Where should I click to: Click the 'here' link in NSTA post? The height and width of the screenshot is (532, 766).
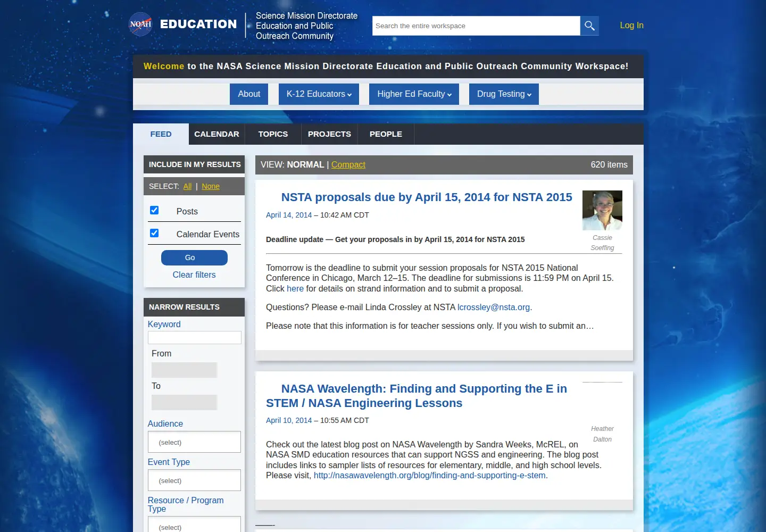[295, 288]
